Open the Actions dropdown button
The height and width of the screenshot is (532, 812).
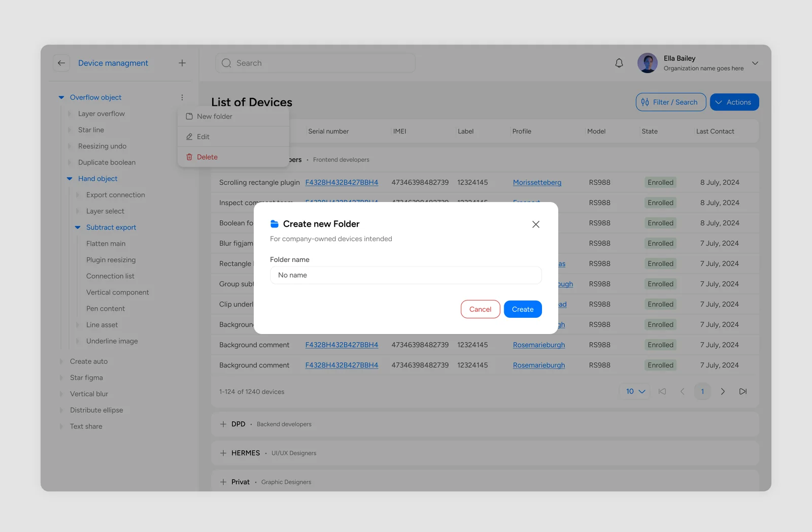click(734, 102)
